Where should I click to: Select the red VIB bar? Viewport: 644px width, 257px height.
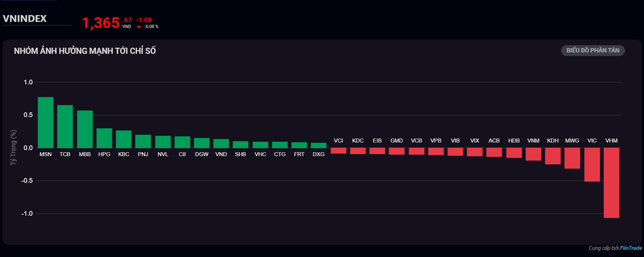[x=455, y=152]
